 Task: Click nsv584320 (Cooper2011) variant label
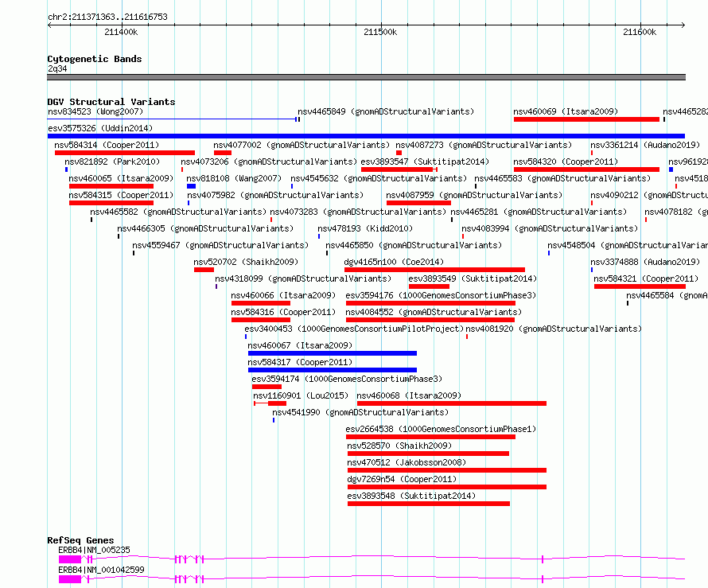tap(566, 162)
